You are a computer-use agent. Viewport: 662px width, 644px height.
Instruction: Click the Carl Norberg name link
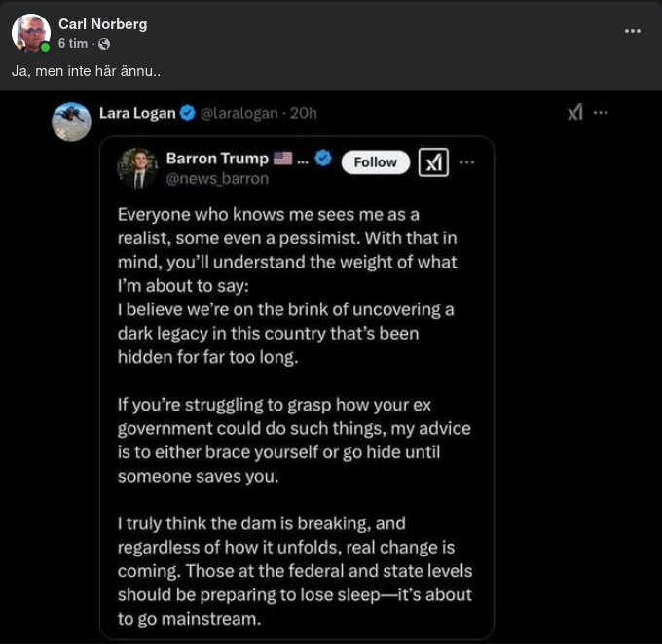point(103,24)
